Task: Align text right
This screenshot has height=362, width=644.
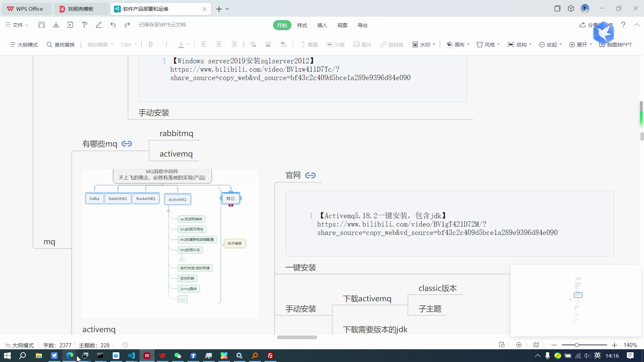Action: [x=234, y=44]
